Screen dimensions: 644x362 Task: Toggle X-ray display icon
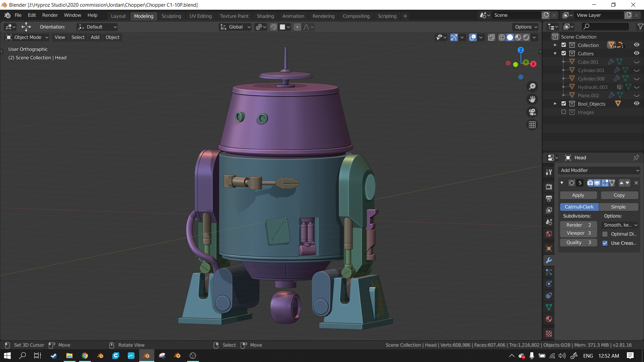(x=491, y=37)
